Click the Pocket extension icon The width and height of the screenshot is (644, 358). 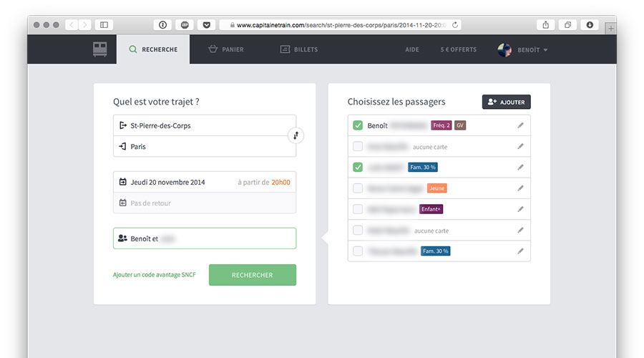click(x=207, y=25)
